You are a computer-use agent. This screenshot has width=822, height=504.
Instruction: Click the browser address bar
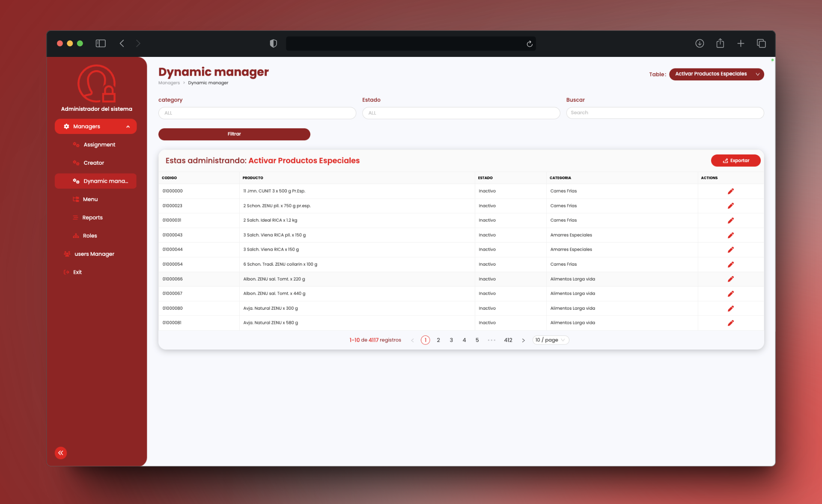[411, 44]
